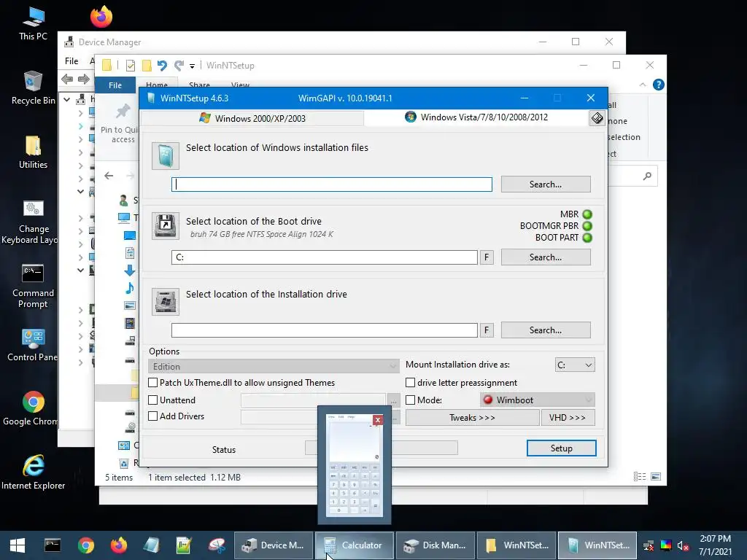Switch to Disk Management taskbar button
This screenshot has width=747, height=560.
[435, 545]
